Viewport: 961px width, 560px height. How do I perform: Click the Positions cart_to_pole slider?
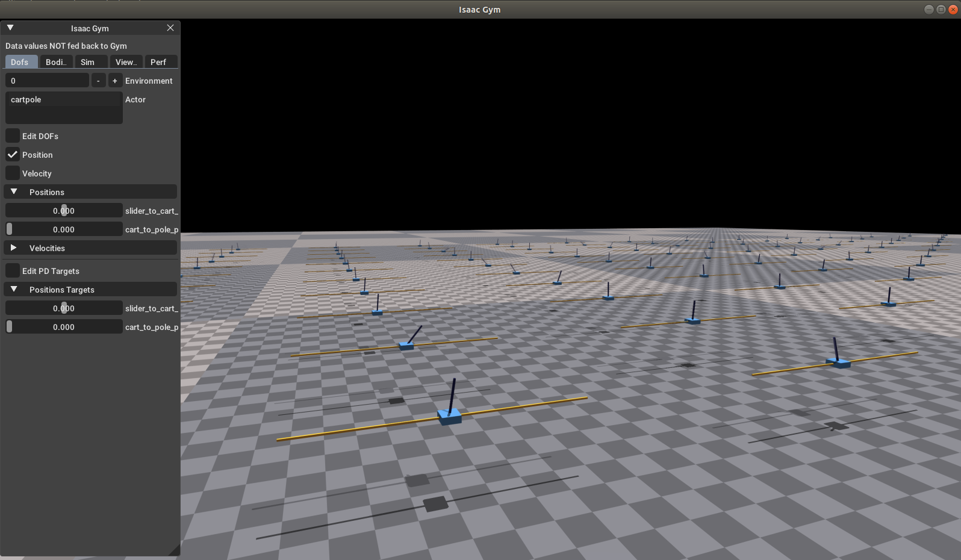[64, 229]
